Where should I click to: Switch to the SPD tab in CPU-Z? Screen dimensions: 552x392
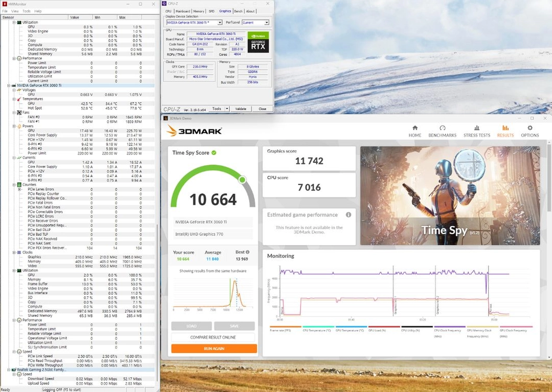coord(211,11)
